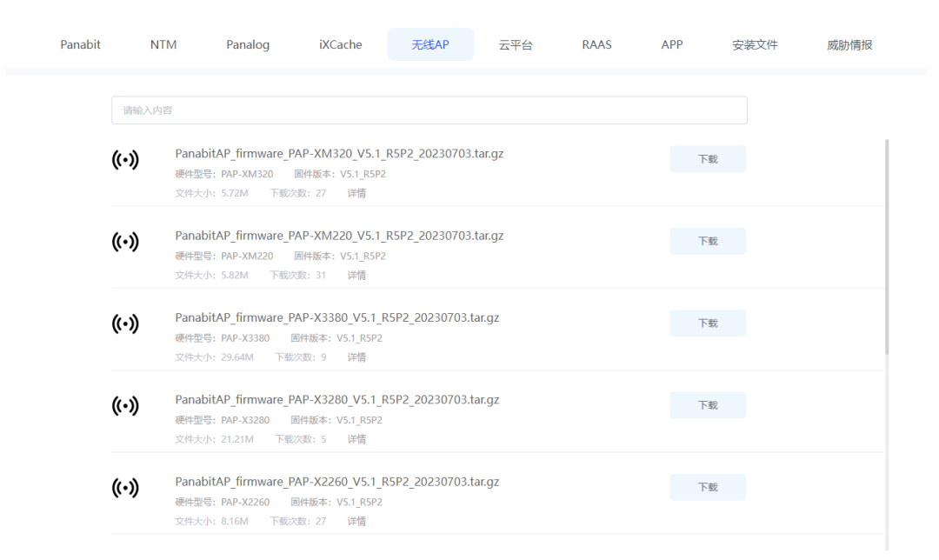
Task: Download the PAP-XM220 firmware
Action: (708, 242)
